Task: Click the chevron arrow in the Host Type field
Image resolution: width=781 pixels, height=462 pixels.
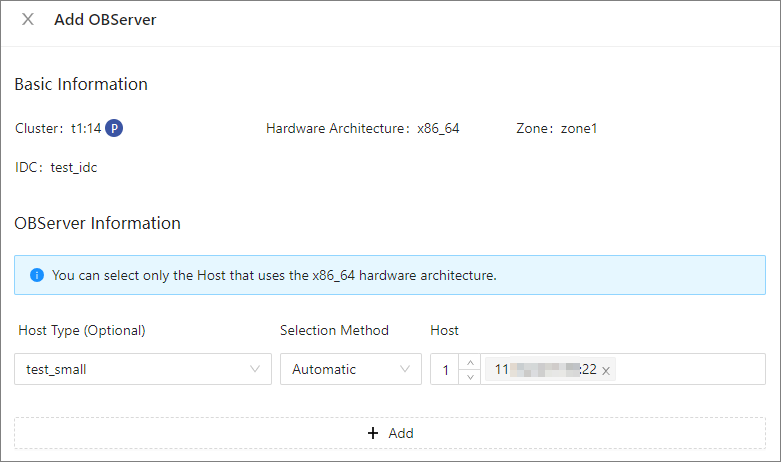Action: [254, 369]
